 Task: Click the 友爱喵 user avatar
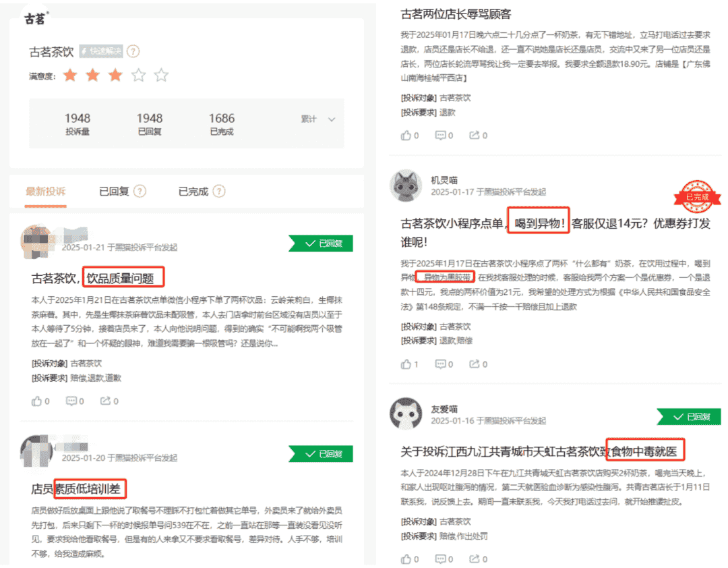tap(406, 414)
